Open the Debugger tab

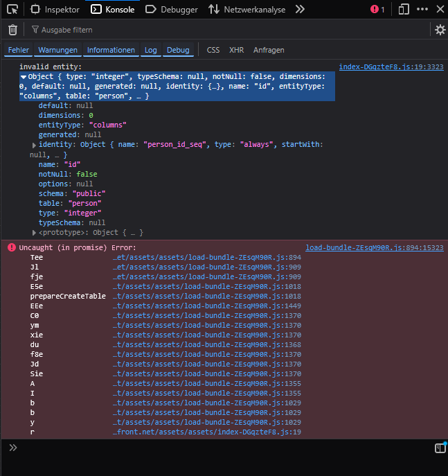click(x=172, y=10)
